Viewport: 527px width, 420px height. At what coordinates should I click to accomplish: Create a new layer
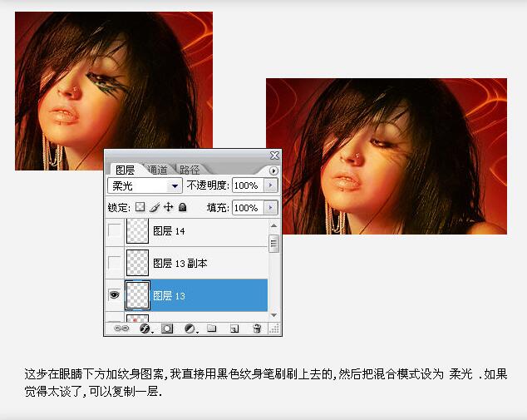pyautogui.click(x=234, y=329)
